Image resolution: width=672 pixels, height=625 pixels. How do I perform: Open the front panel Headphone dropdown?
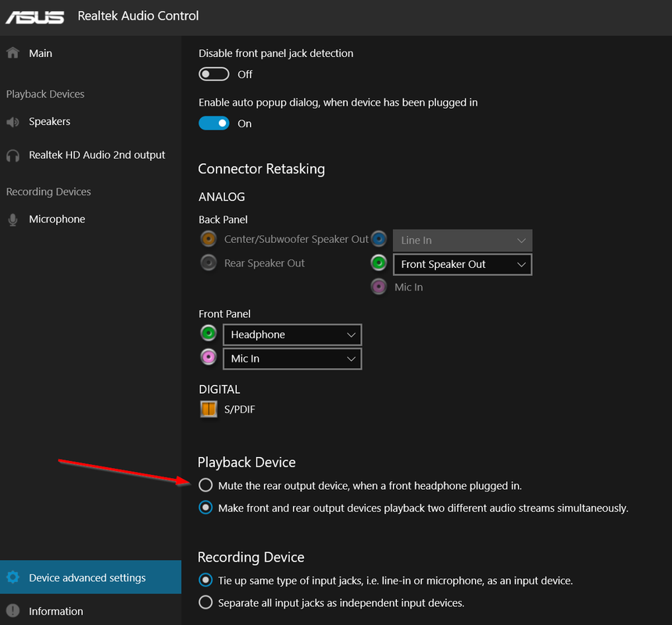[x=292, y=334]
